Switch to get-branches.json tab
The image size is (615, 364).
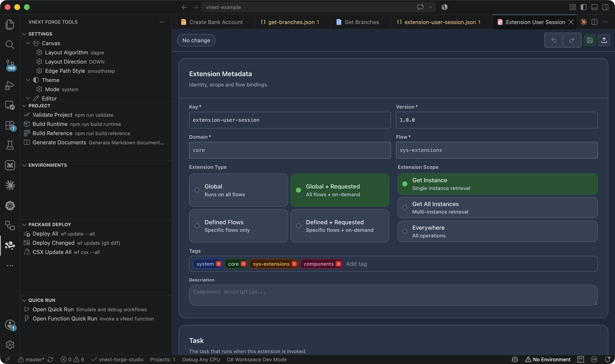[293, 22]
